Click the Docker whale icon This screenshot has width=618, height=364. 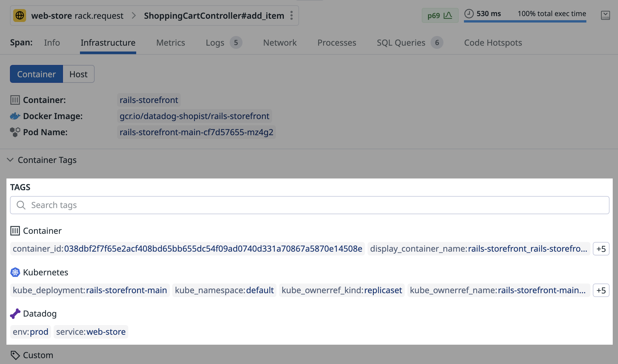click(x=15, y=116)
